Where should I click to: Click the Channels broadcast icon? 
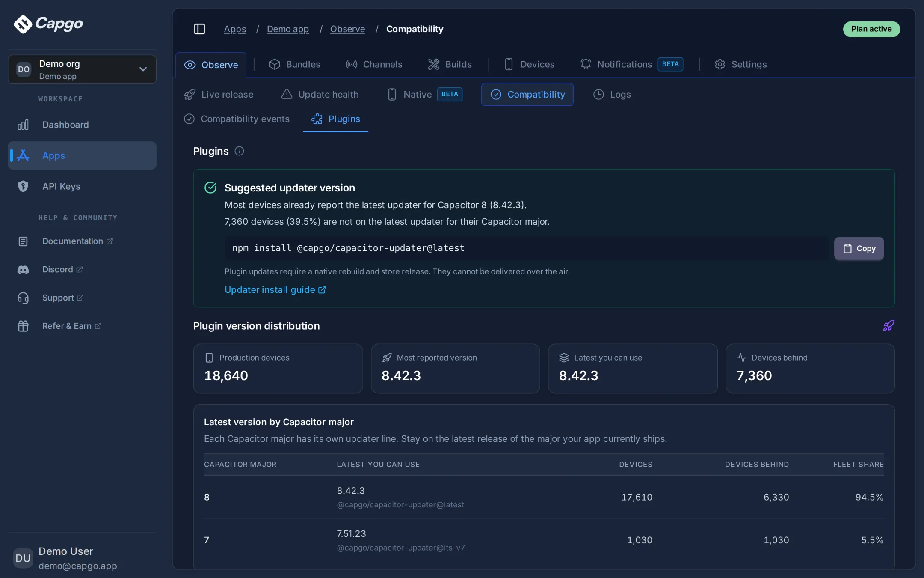(352, 64)
